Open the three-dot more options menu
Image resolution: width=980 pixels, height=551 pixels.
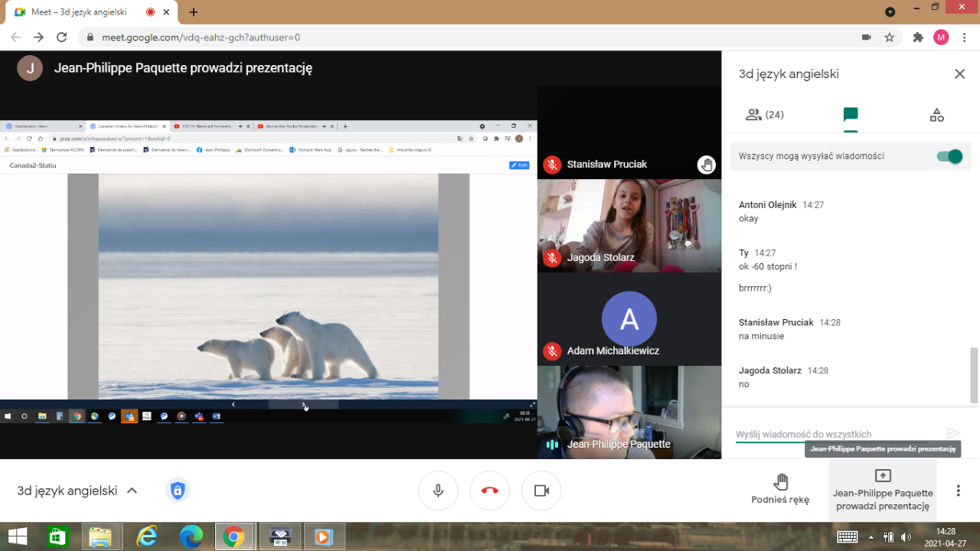tap(958, 491)
